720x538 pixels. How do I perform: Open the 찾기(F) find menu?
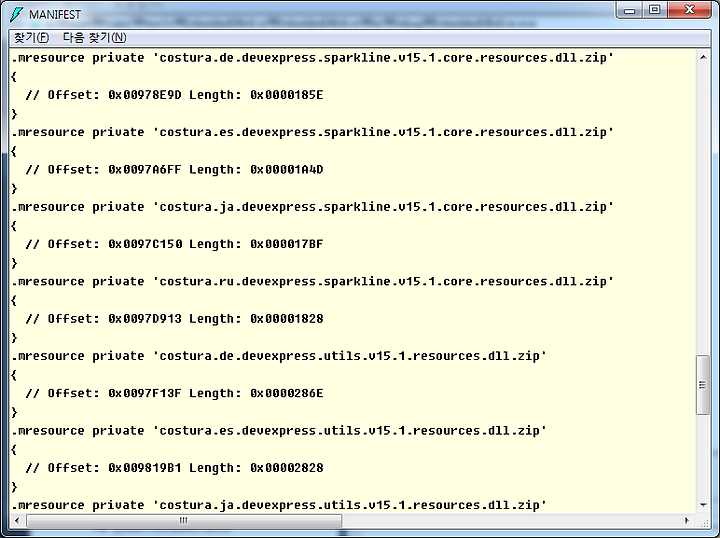(x=31, y=37)
